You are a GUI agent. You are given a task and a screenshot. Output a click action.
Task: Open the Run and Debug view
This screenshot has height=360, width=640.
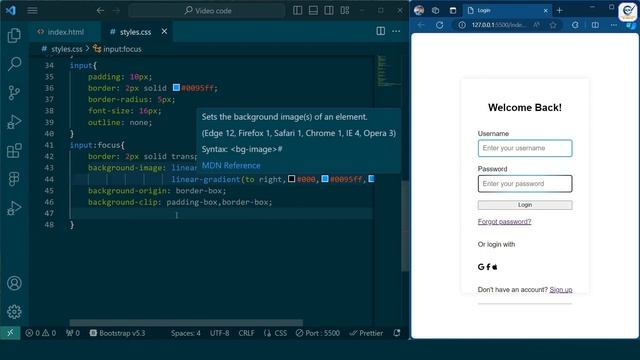point(14,122)
